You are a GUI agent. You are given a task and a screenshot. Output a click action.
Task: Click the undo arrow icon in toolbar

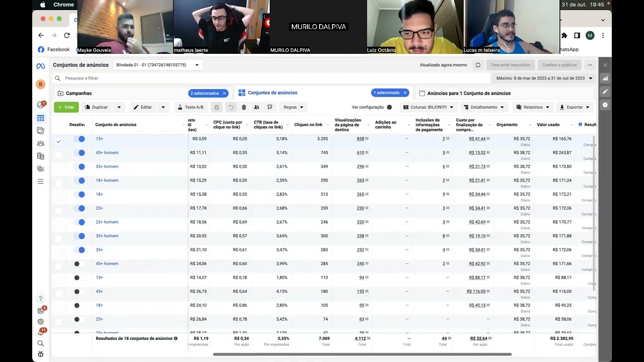coord(231,107)
